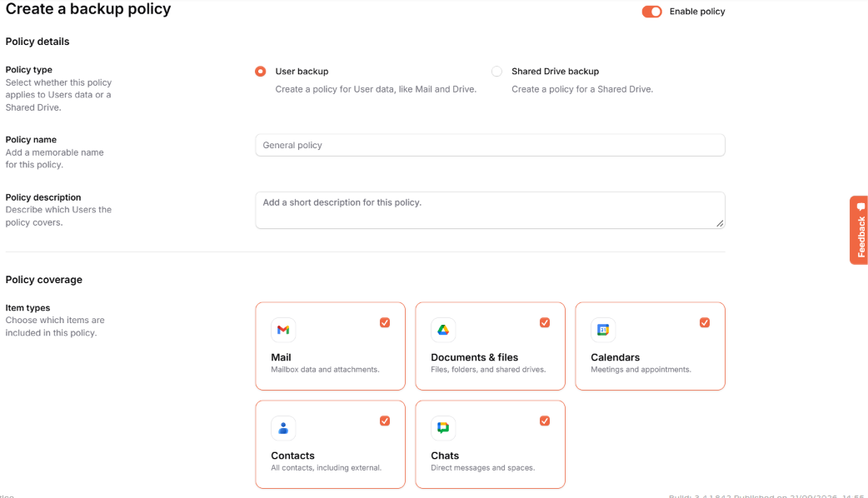Click the Google Drive icon

coord(443,330)
